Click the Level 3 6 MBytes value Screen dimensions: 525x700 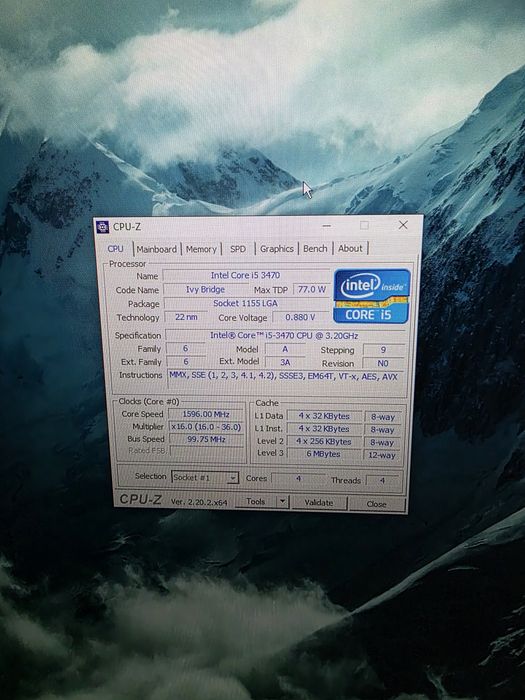point(324,454)
